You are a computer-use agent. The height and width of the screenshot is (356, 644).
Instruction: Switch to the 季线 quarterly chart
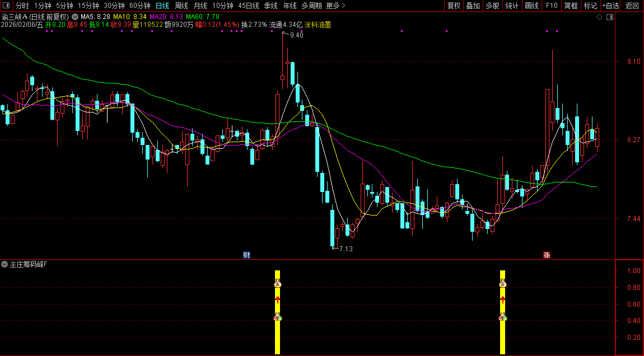pyautogui.click(x=270, y=6)
